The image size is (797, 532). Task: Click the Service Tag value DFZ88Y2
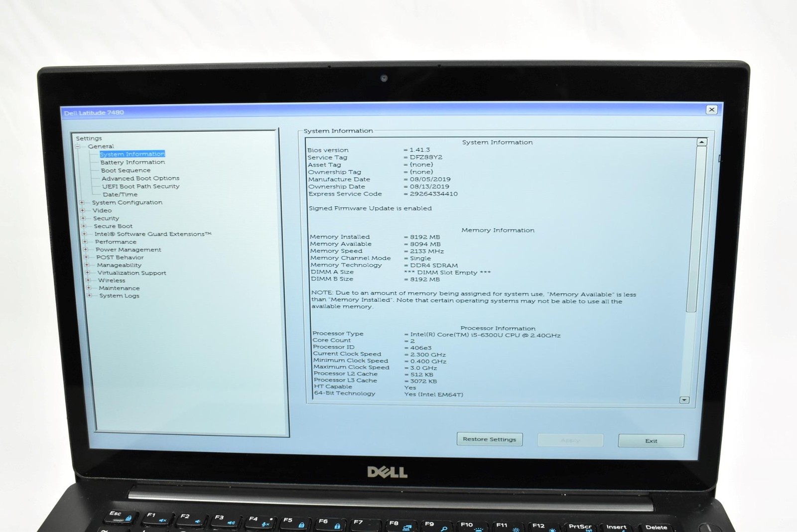pos(426,157)
